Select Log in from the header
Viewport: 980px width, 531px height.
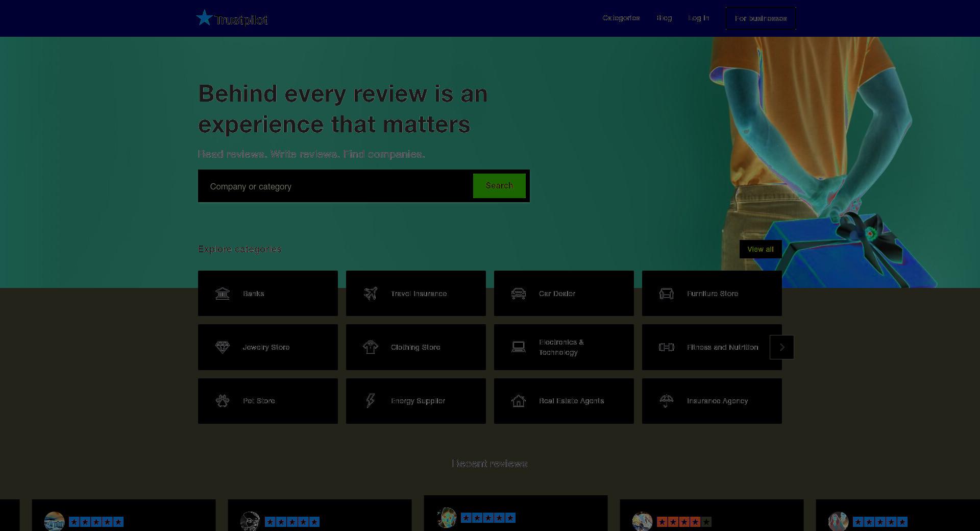coord(699,18)
